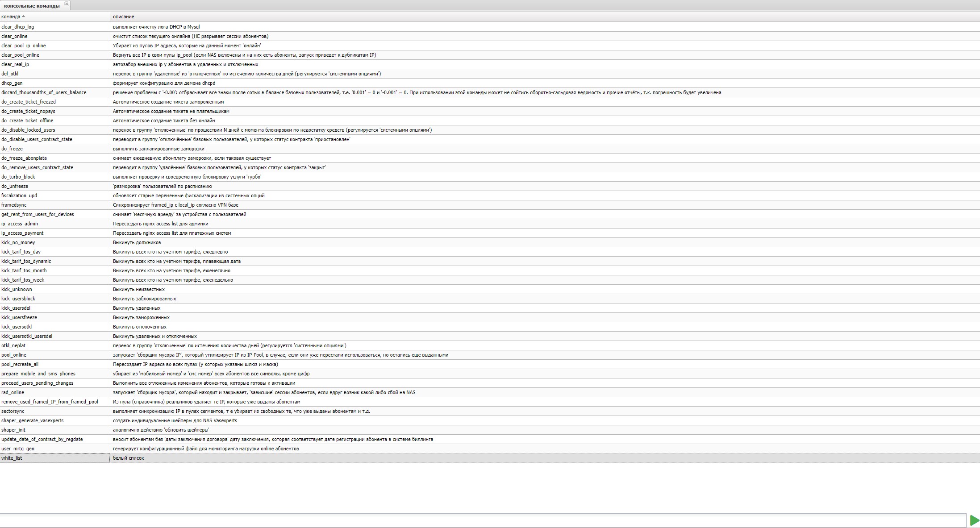This screenshot has width=980, height=528.
Task: Select the framedsync command
Action: point(14,205)
